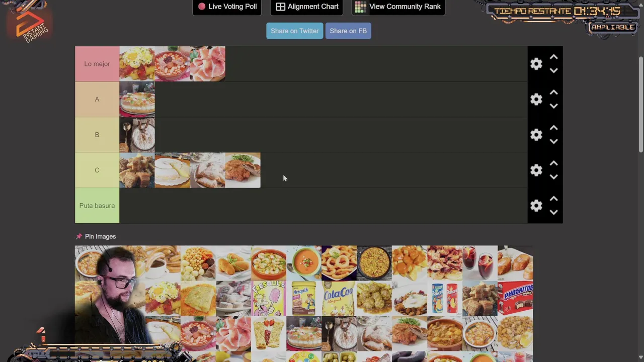View Community Rank for this list
Viewport: 644px width, 362px height.
[x=398, y=7]
